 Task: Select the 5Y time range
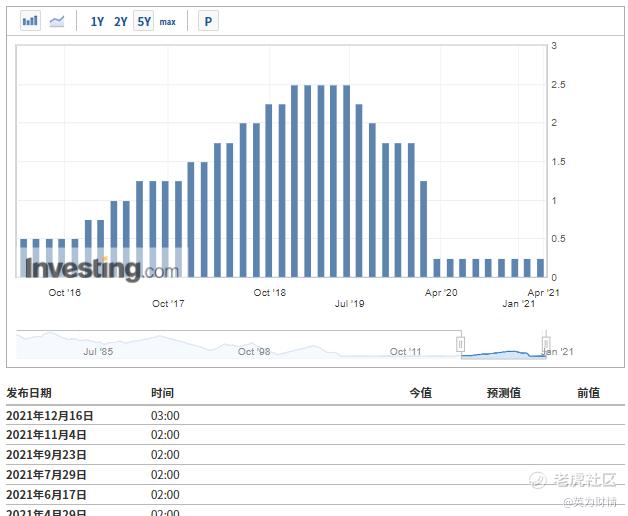(x=144, y=21)
